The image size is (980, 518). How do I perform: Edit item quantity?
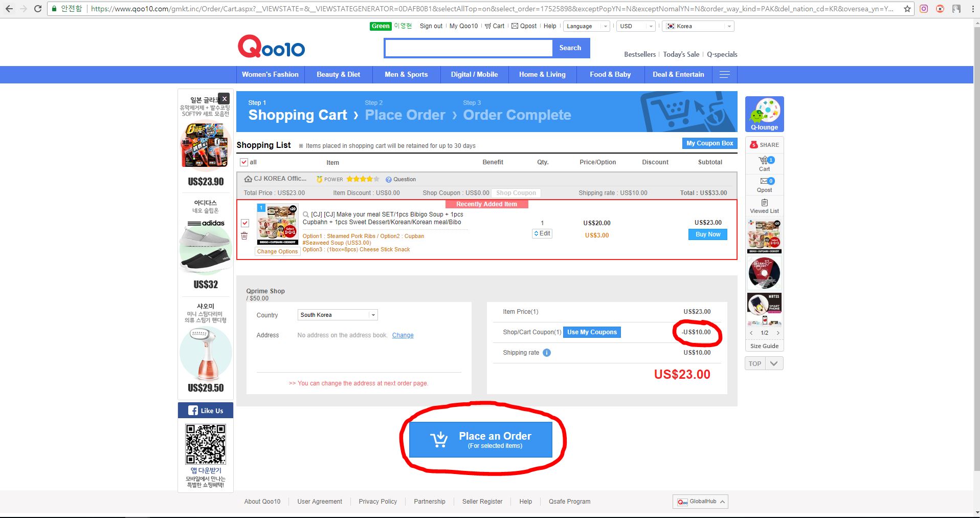pos(542,233)
